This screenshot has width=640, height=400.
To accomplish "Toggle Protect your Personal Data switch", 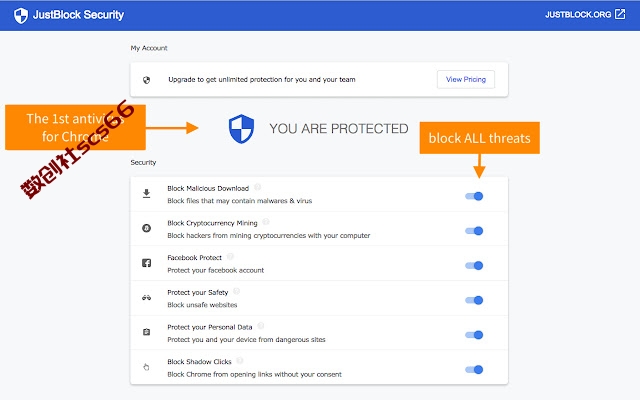I will click(474, 335).
